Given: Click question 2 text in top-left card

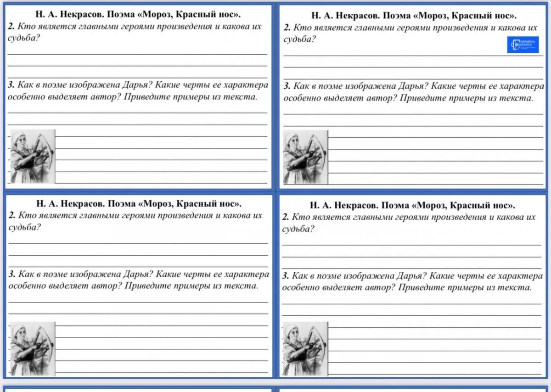Looking at the screenshot, I should click(135, 32).
